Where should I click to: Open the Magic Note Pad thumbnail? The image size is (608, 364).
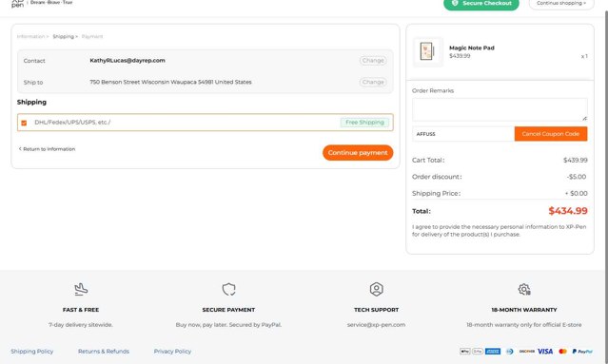[428, 51]
